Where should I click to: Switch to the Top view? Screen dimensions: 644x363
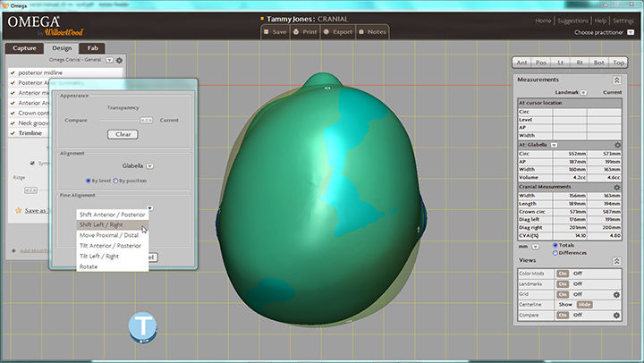pyautogui.click(x=618, y=63)
